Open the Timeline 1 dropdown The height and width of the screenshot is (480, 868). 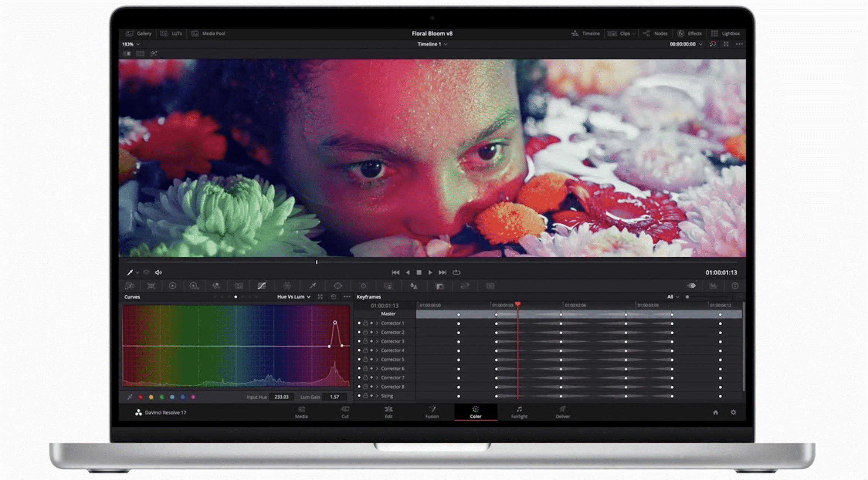pyautogui.click(x=432, y=44)
